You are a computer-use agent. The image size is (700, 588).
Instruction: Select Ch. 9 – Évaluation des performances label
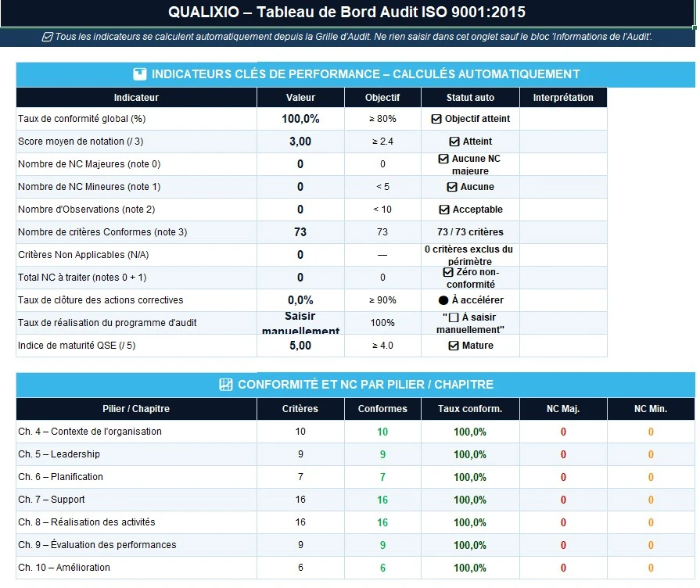pos(97,545)
